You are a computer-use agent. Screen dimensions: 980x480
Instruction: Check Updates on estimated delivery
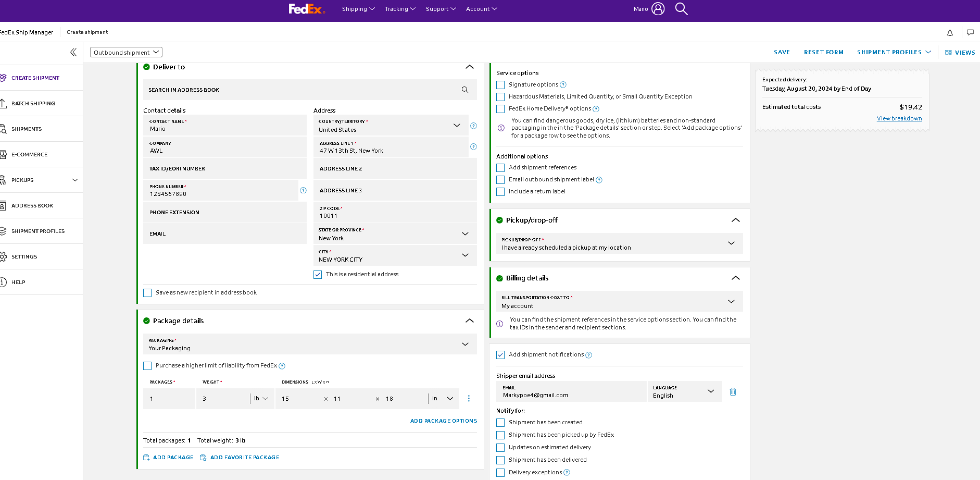(500, 448)
